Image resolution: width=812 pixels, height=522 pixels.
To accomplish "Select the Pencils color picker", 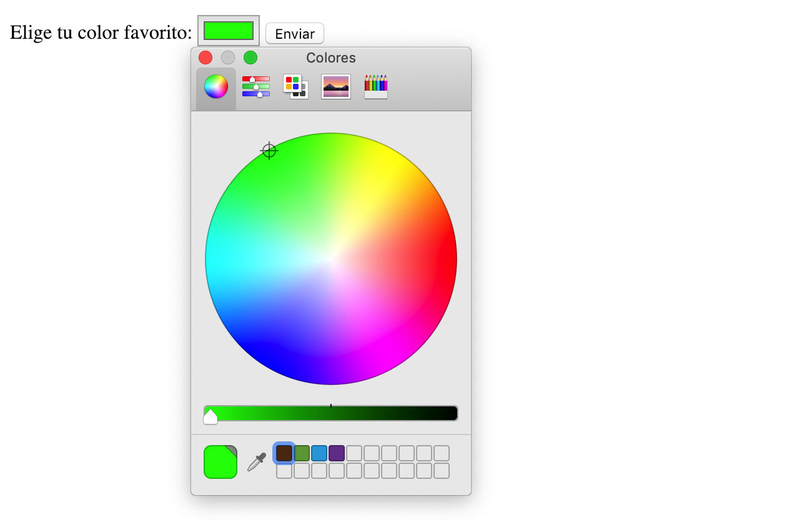I will coord(375,87).
